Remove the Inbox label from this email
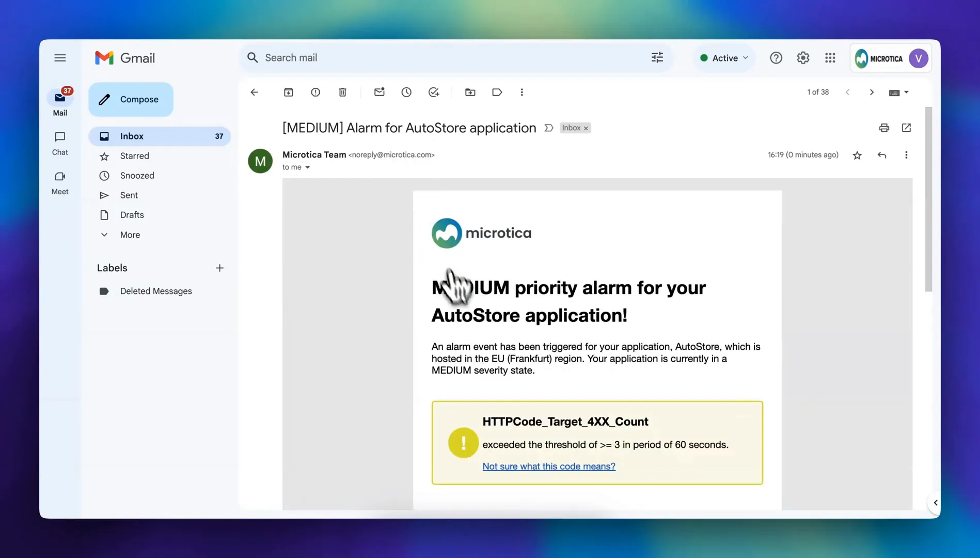The height and width of the screenshot is (558, 980). (586, 128)
